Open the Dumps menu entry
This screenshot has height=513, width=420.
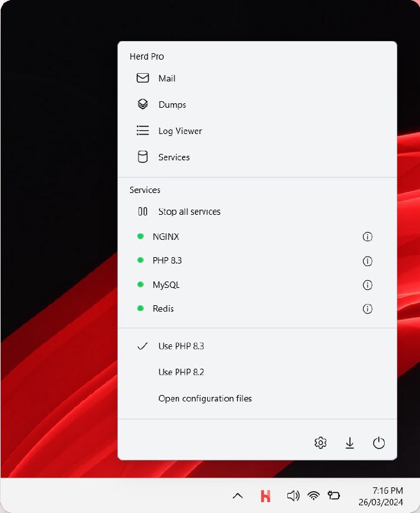(x=257, y=105)
